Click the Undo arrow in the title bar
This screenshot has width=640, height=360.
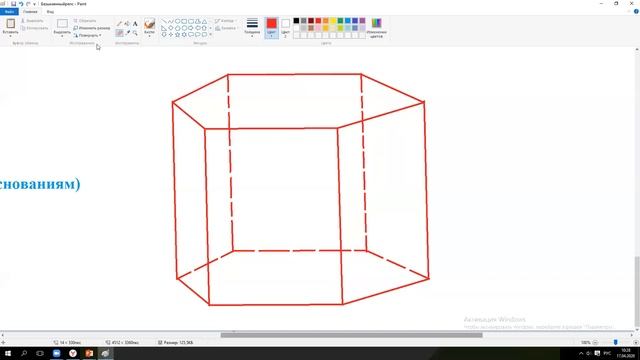(x=21, y=4)
